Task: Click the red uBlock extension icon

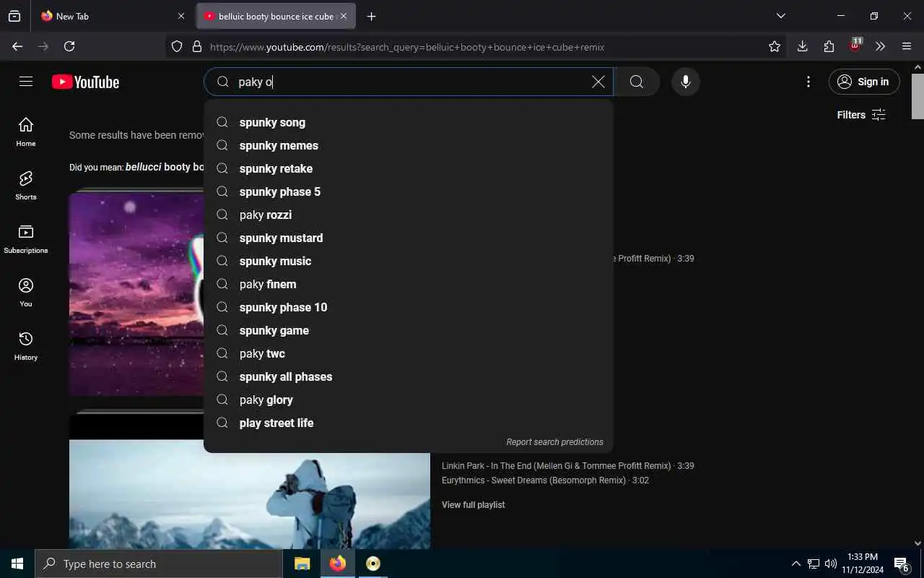Action: tap(855, 46)
